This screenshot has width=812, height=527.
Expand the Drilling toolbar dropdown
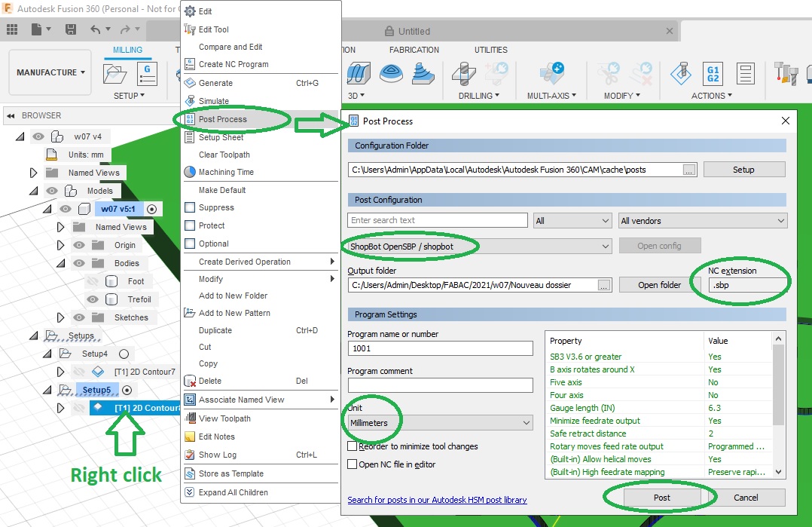[x=478, y=96]
